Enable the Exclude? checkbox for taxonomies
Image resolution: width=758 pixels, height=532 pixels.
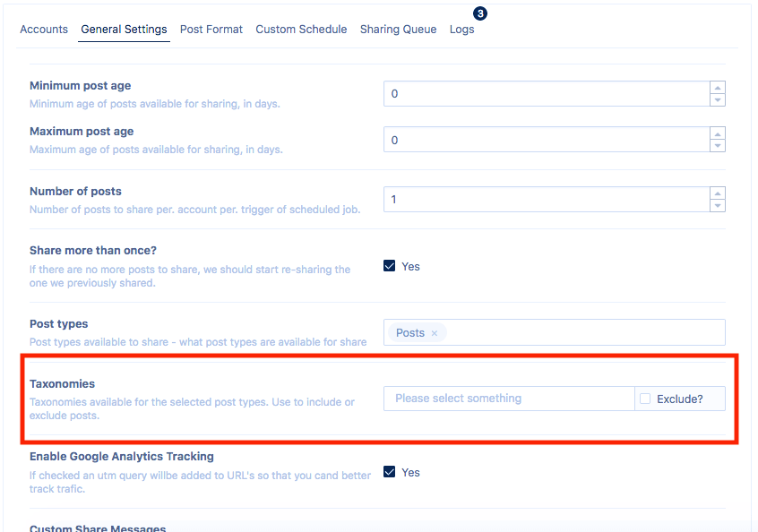click(x=645, y=399)
